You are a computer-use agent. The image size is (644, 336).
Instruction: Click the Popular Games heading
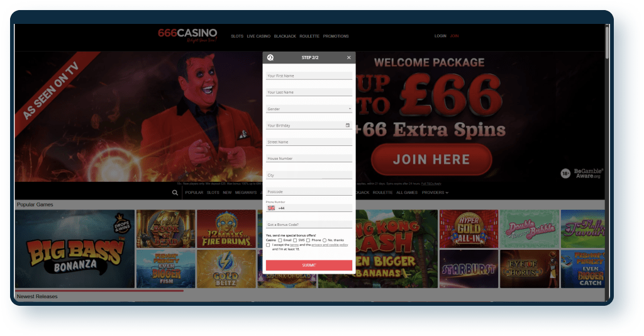[35, 204]
